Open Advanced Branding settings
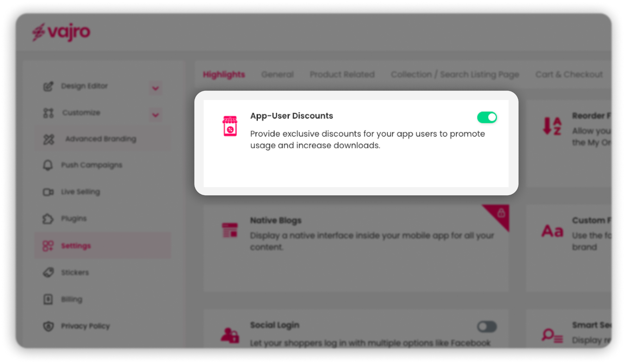The image size is (625, 364). coord(100,138)
